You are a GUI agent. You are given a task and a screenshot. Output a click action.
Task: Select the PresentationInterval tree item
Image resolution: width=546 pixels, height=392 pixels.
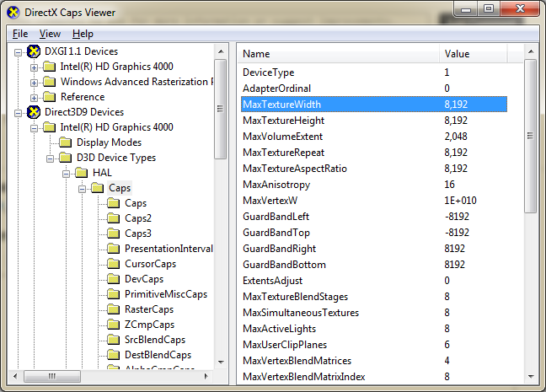tap(169, 249)
